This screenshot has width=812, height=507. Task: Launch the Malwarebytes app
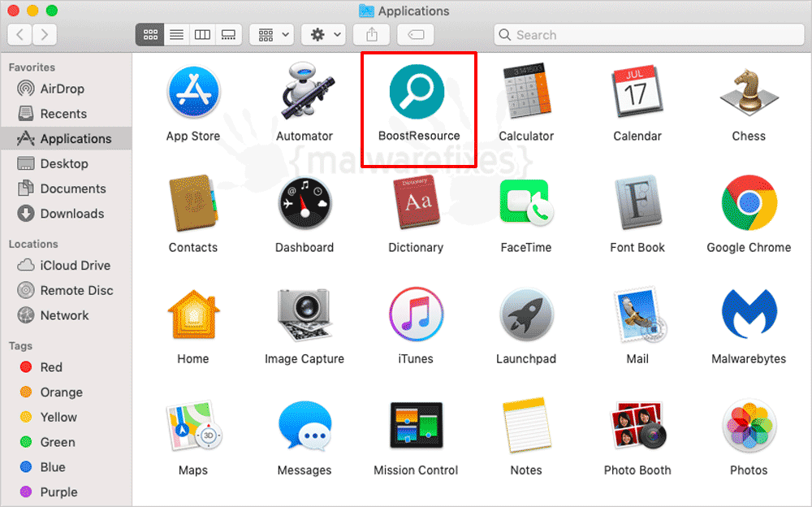(x=749, y=314)
